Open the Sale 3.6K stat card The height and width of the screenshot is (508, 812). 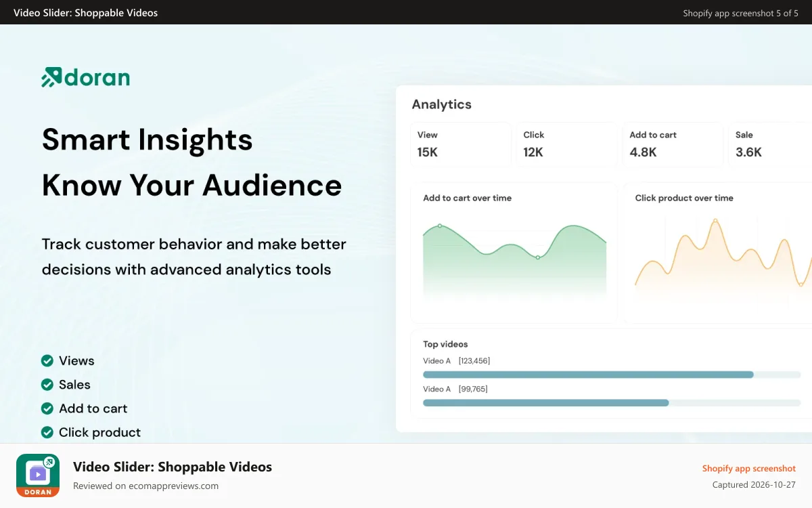[x=770, y=144]
